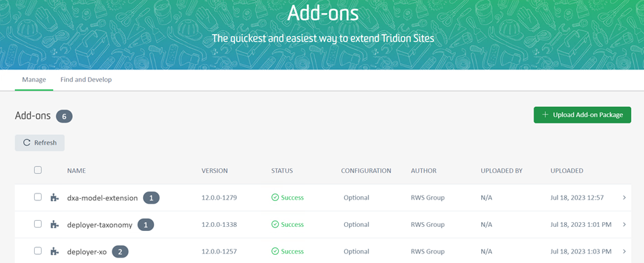Click upload date Jul 18, 2023 1:01 PM

(x=581, y=224)
